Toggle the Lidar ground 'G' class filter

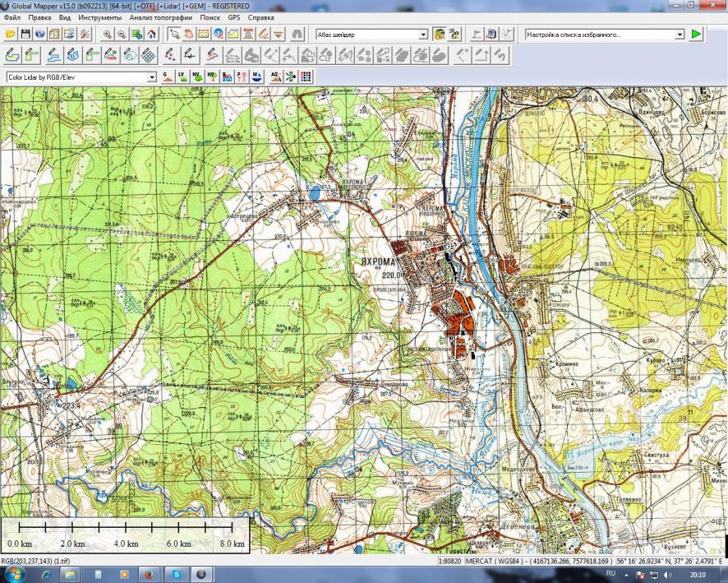(167, 76)
